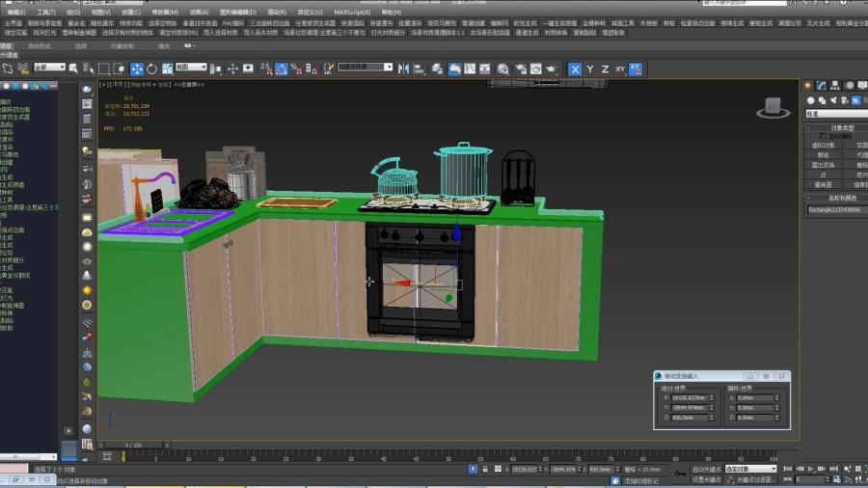Click the Align tool icon
This screenshot has height=488, width=868.
(420, 69)
